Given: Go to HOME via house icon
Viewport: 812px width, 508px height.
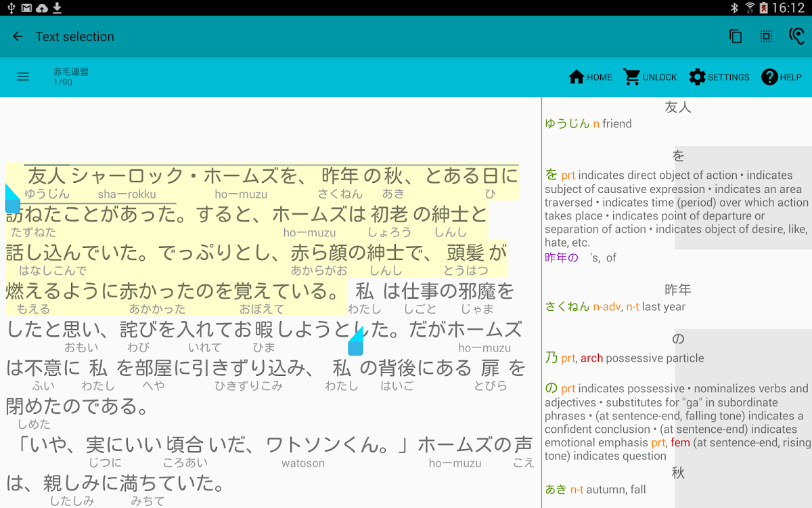Looking at the screenshot, I should tap(590, 77).
